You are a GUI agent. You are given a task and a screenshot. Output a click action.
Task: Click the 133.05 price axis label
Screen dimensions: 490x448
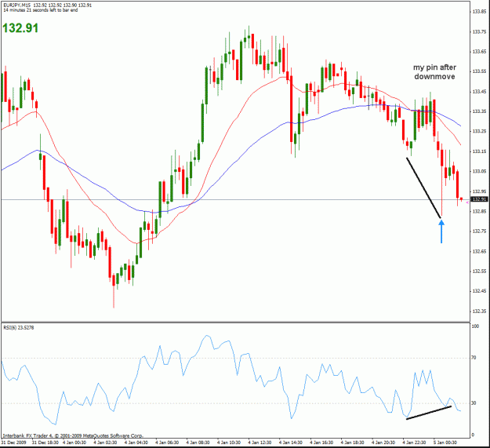pyautogui.click(x=479, y=171)
